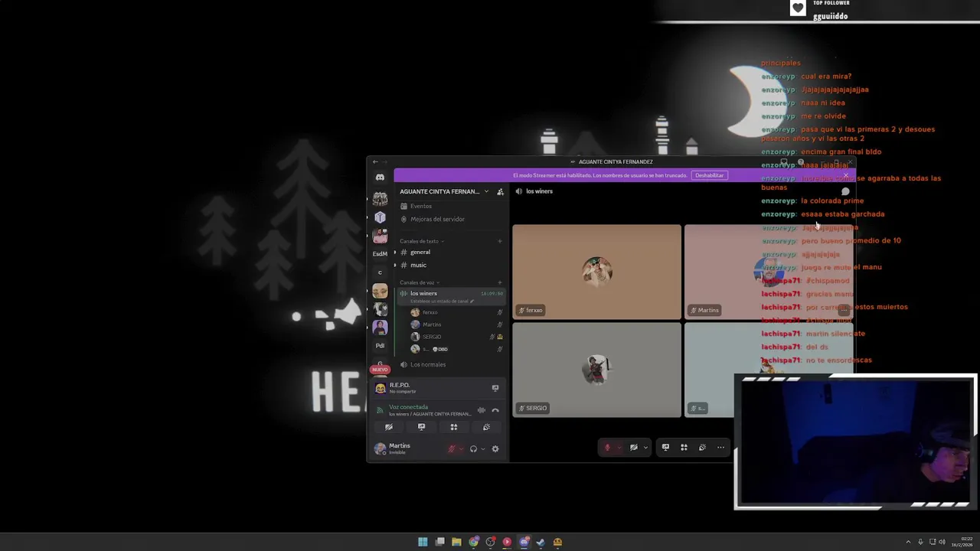Viewport: 980px width, 551px height.
Task: Turn on the camera in the call controls
Action: pos(633,448)
